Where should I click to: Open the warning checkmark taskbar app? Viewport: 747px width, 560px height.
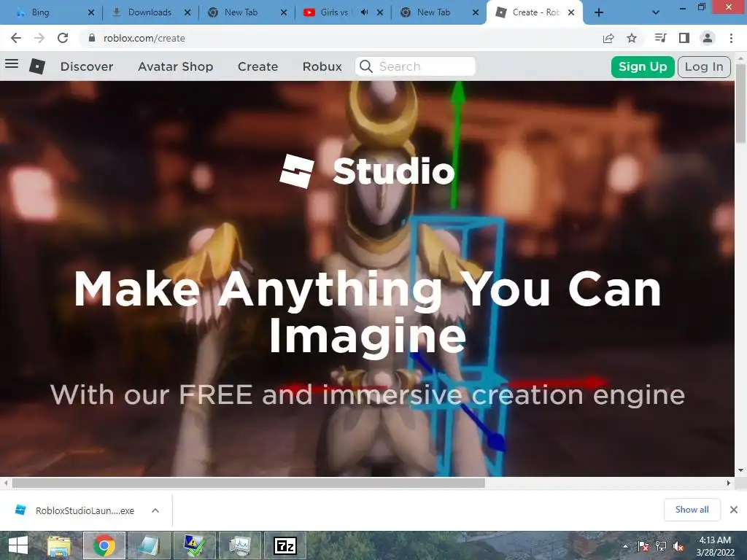click(x=194, y=545)
